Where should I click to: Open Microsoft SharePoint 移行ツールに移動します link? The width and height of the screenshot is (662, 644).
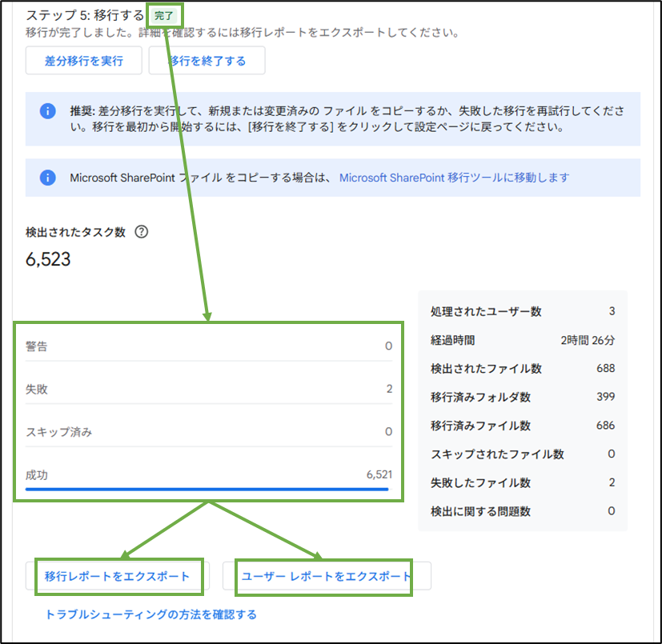pos(455,178)
